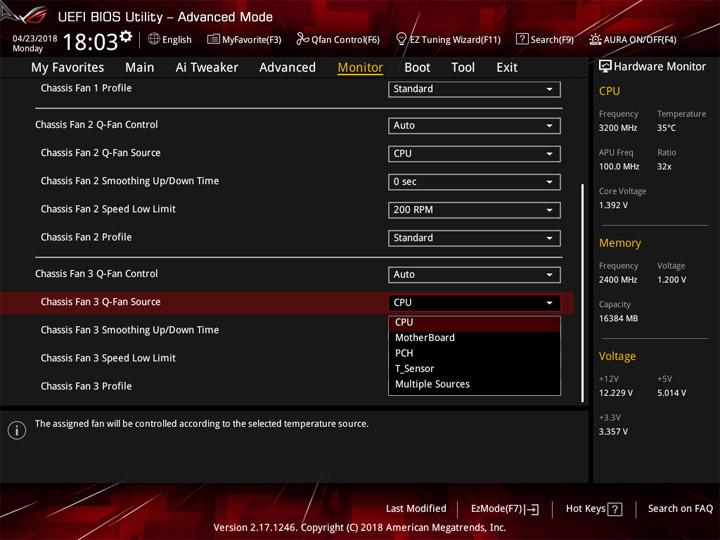The image size is (720, 540).
Task: Select Chassis Fan 2 Q-Fan Control label
Action: coord(96,125)
